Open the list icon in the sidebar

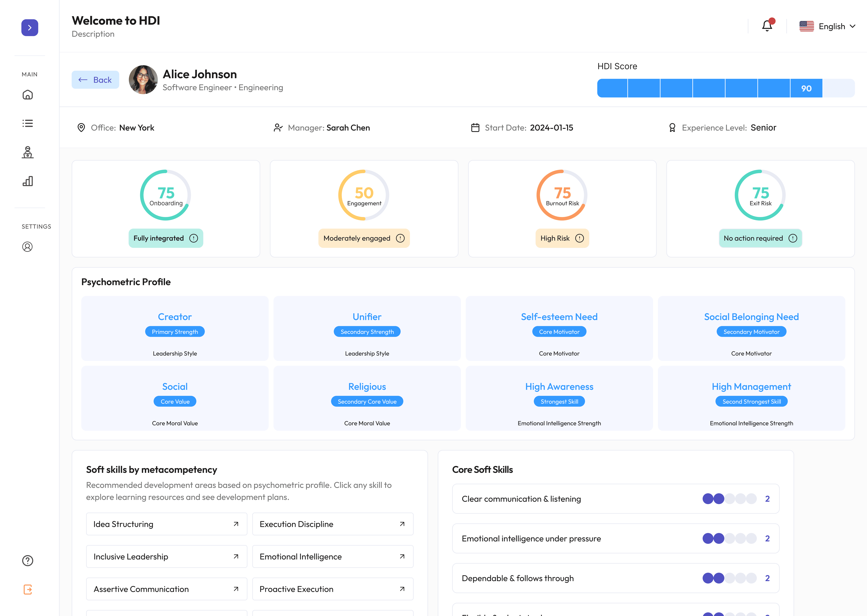click(27, 123)
